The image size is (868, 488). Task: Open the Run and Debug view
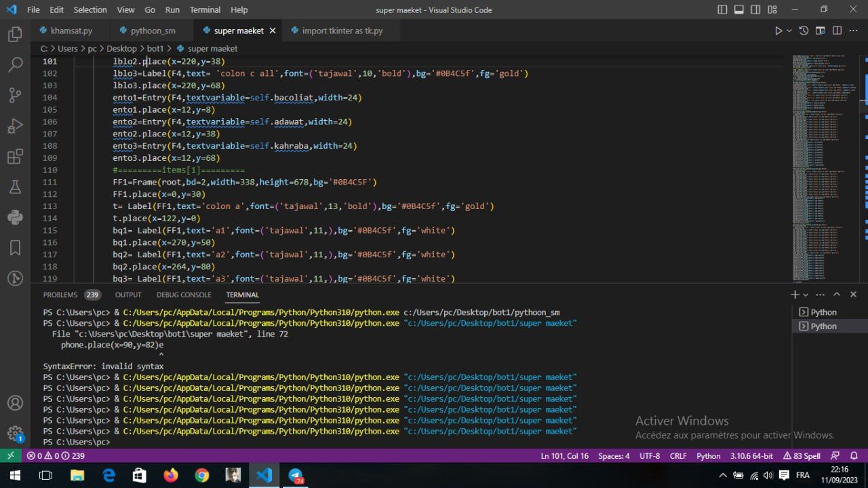[x=15, y=126]
